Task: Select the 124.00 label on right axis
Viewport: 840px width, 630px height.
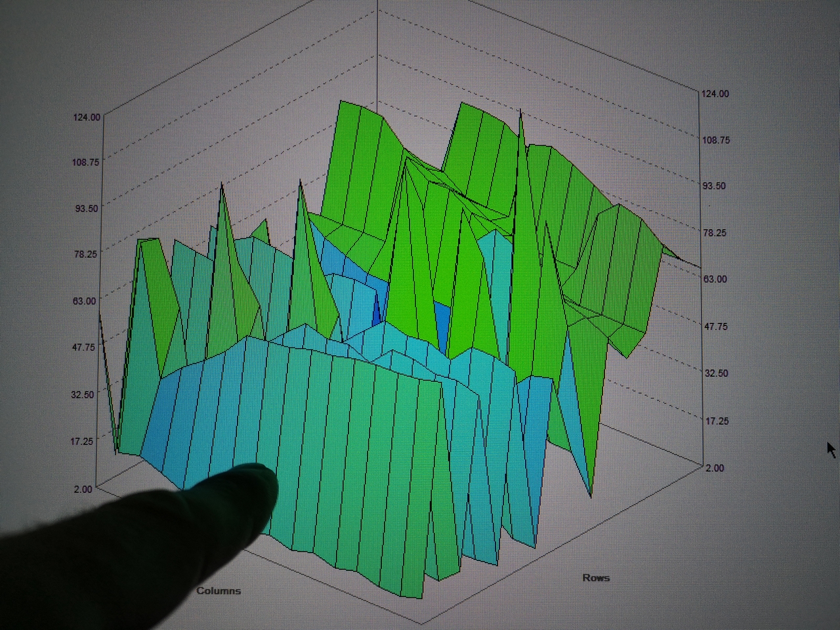Action: 715,94
